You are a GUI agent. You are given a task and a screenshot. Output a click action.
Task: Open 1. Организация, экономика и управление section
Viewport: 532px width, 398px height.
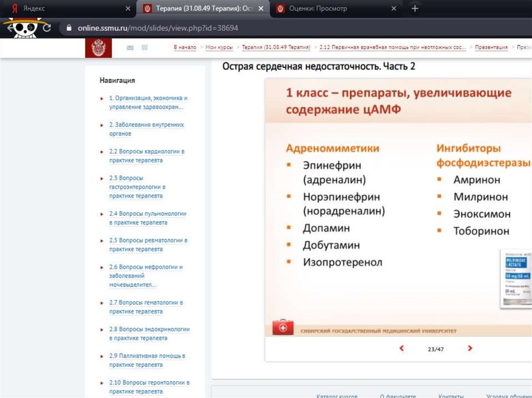click(148, 102)
